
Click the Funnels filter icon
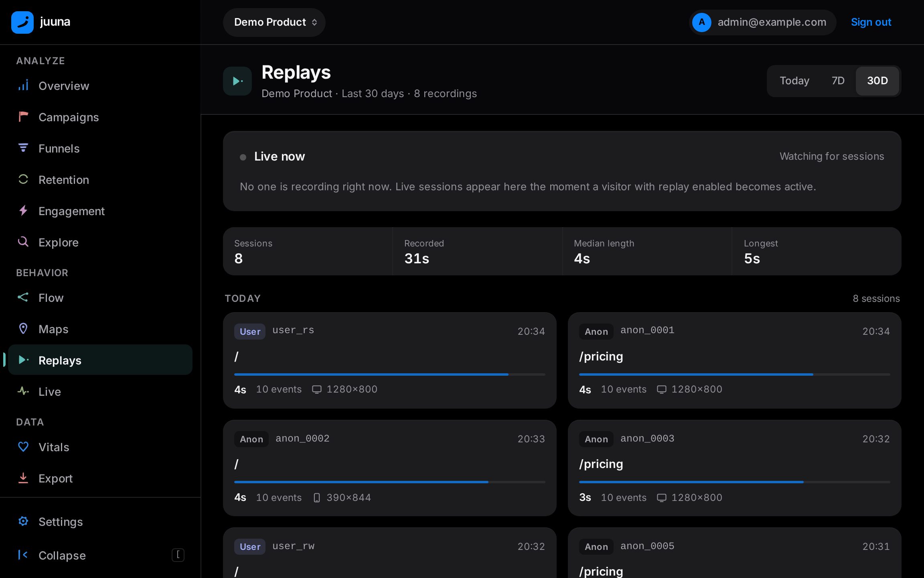pyautogui.click(x=23, y=148)
